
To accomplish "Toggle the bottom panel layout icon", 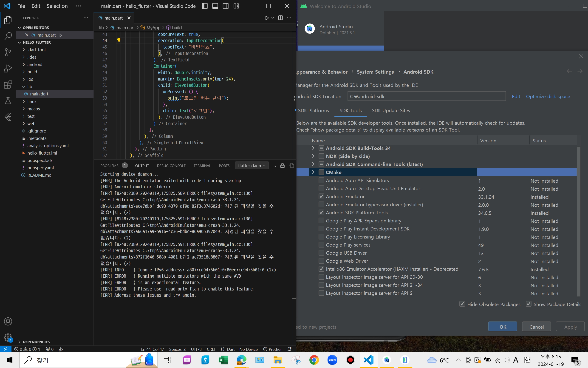I will coord(215,6).
